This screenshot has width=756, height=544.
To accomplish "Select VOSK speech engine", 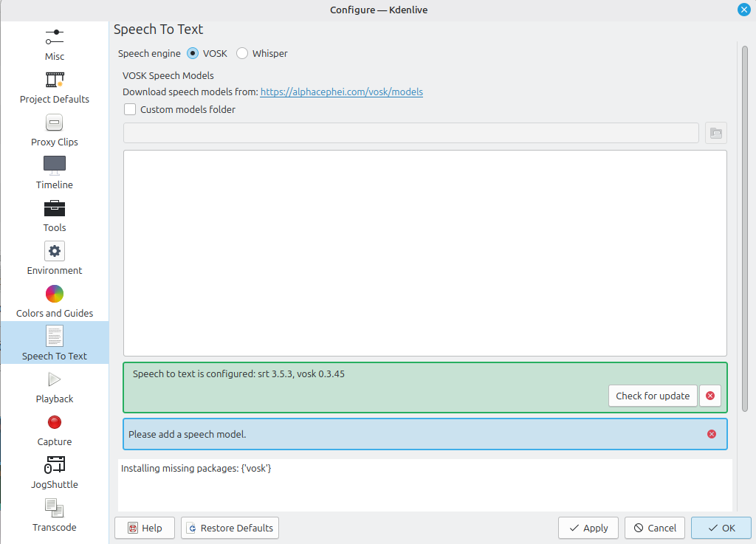I will pos(193,53).
